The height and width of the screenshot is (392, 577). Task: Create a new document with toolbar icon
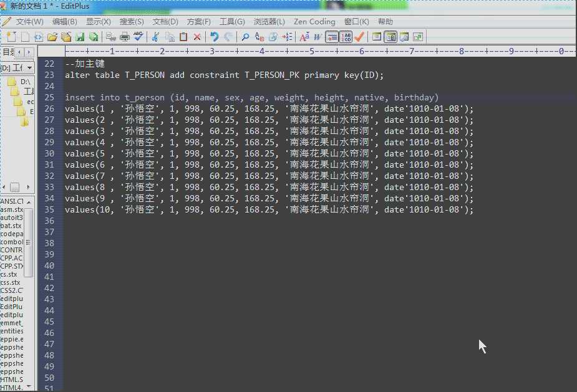(11, 37)
